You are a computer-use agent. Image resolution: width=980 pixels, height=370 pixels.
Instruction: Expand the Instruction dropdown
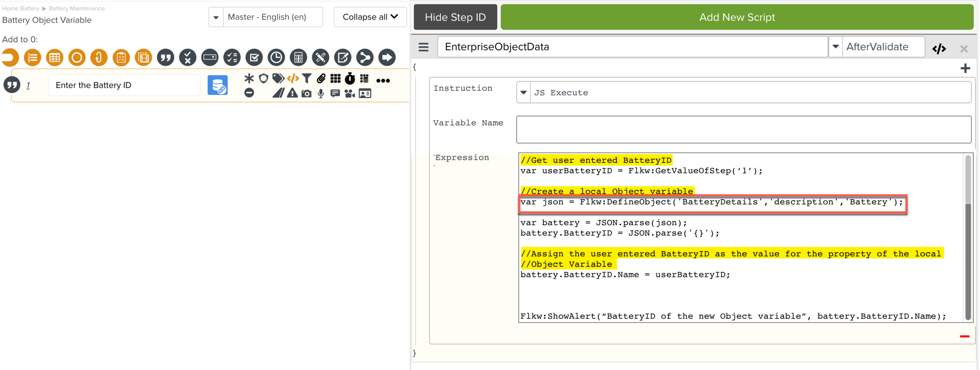[x=523, y=93]
